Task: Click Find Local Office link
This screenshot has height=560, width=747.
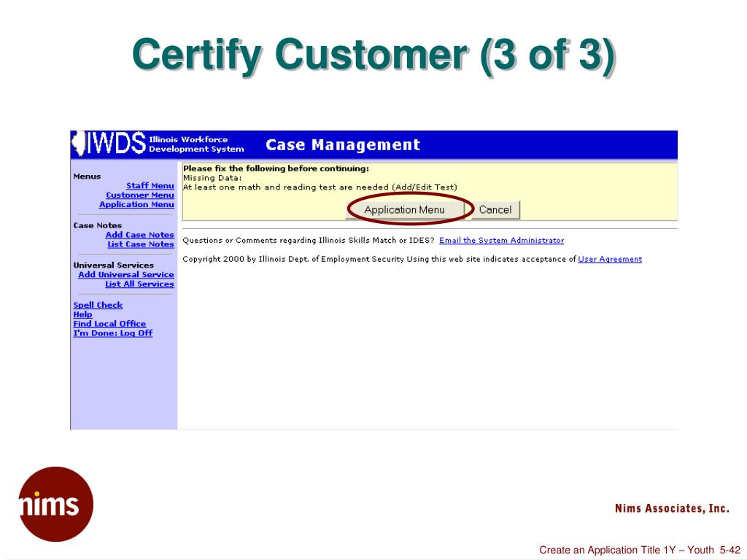Action: tap(109, 324)
